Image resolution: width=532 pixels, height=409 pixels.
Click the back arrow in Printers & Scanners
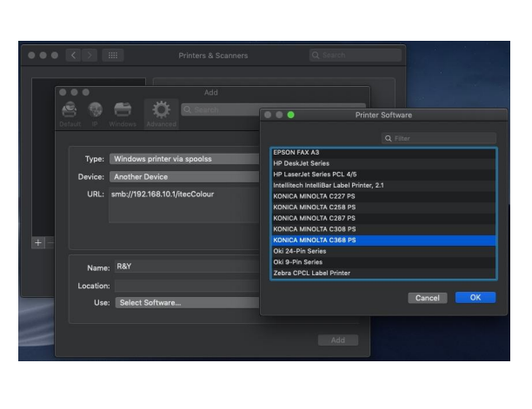[x=73, y=55]
